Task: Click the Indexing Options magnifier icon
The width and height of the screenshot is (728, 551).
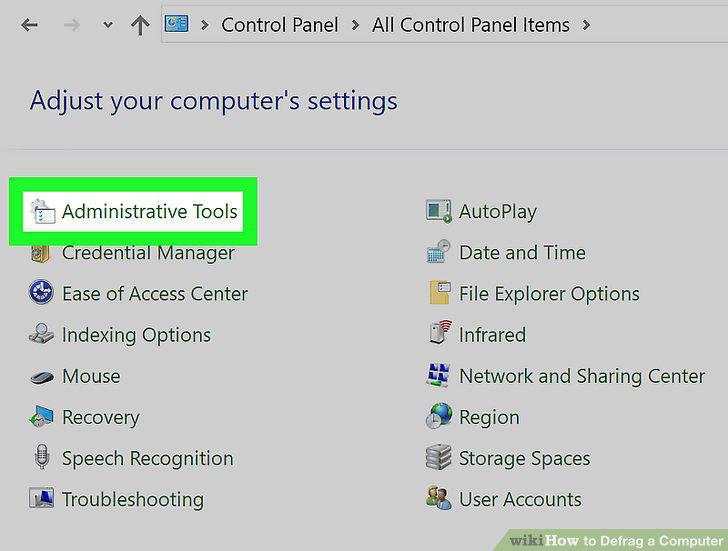Action: tap(41, 334)
